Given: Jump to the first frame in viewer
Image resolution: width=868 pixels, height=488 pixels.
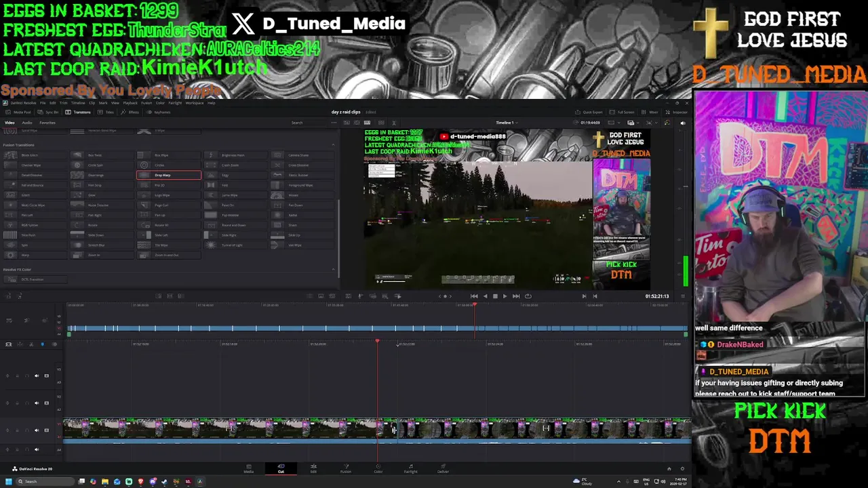Looking at the screenshot, I should point(474,296).
